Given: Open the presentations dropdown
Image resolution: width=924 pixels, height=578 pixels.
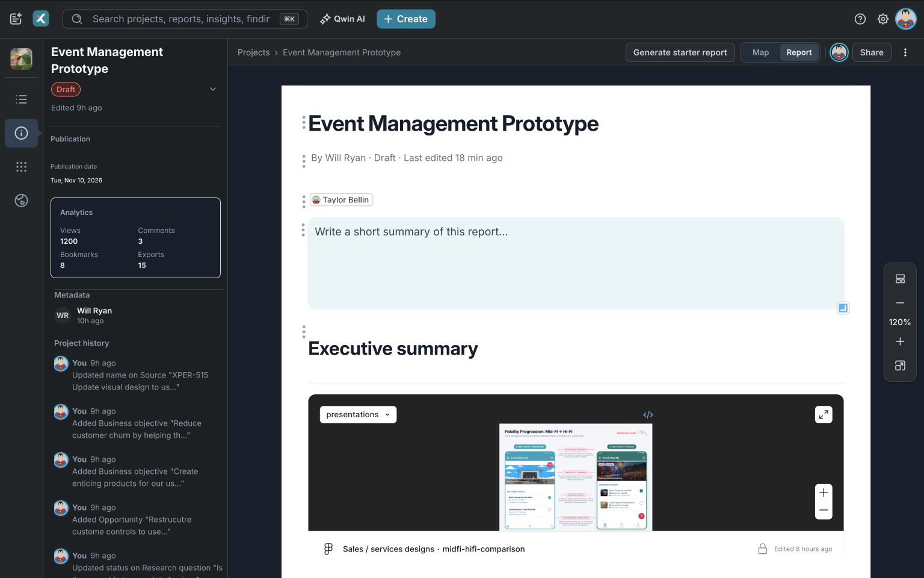Looking at the screenshot, I should pos(358,414).
